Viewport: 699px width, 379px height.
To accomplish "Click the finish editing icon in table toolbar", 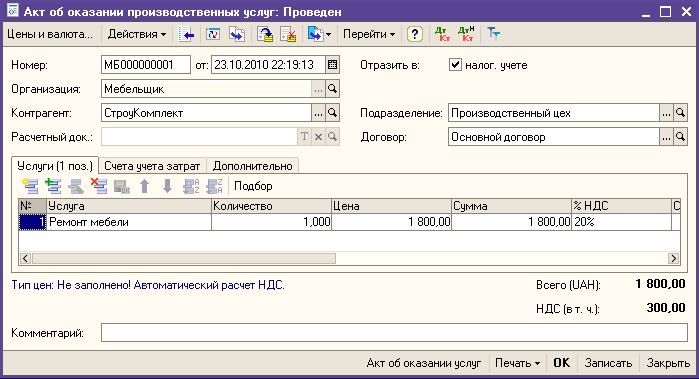I will [122, 186].
